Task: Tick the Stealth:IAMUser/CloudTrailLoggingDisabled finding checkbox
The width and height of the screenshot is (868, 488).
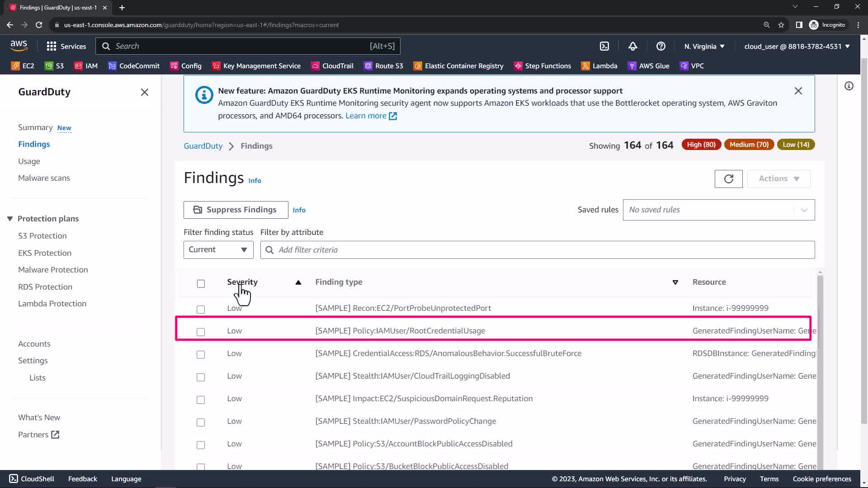Action: pos(201,377)
